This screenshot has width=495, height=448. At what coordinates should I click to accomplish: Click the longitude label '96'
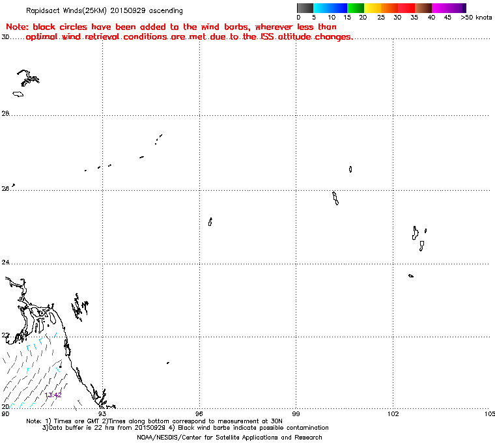(x=199, y=413)
